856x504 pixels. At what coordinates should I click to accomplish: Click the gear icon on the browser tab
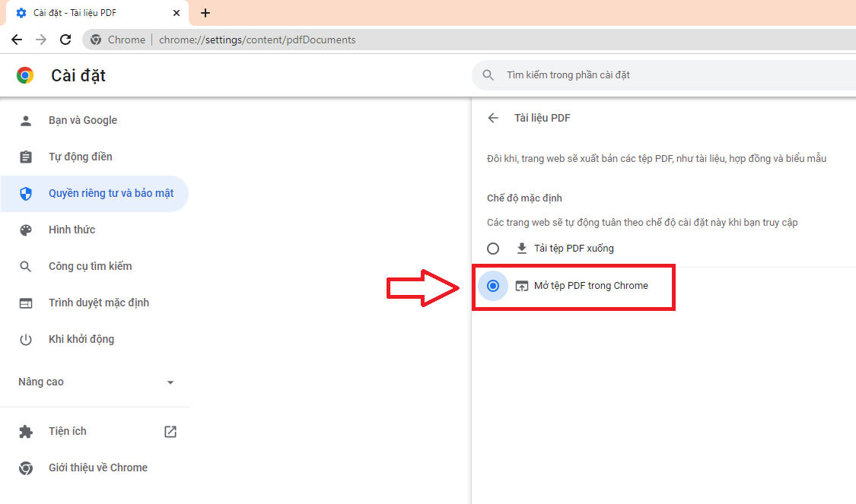coord(21,13)
